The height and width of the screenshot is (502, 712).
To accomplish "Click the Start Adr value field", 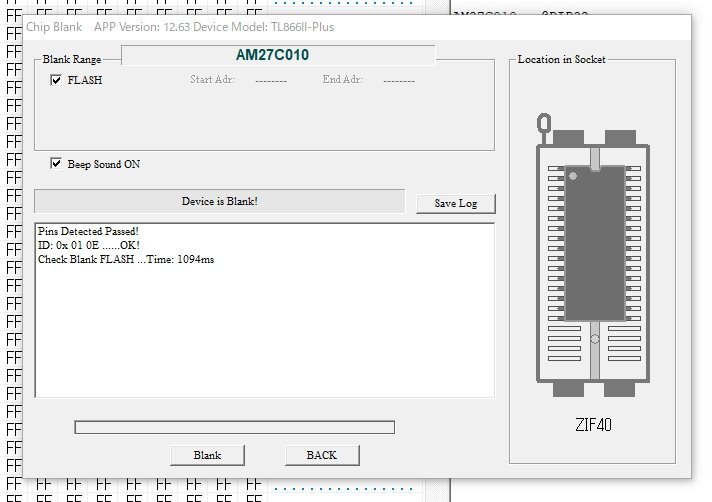I will (265, 80).
